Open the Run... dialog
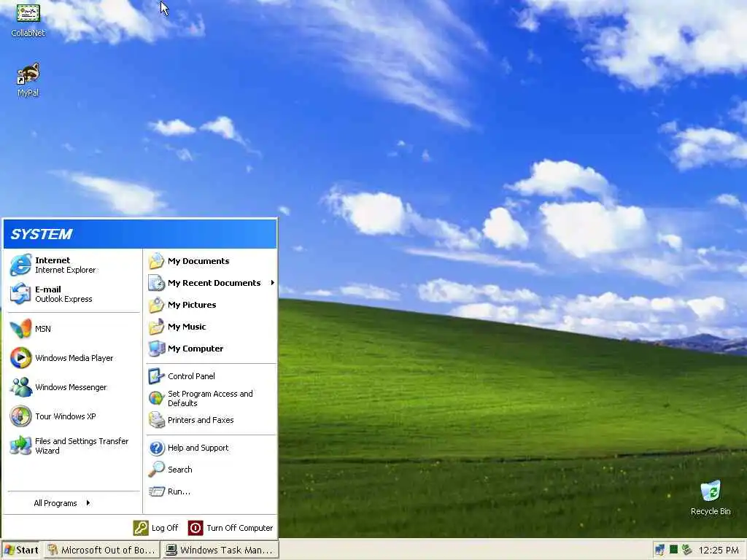 point(211,491)
